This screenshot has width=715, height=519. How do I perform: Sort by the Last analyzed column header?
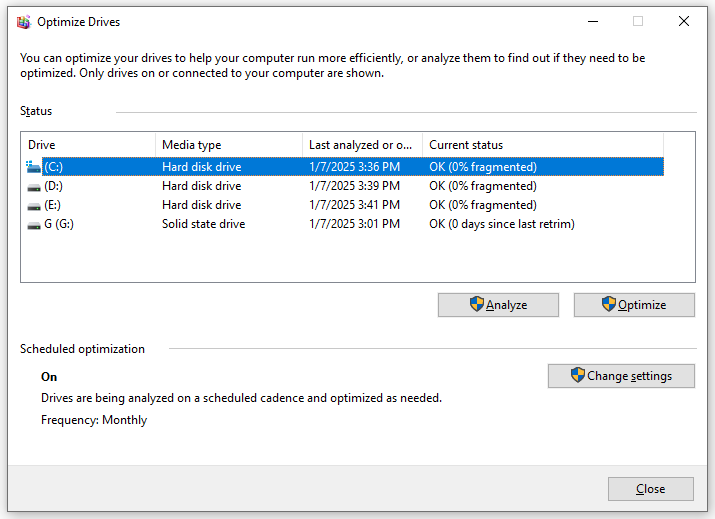[363, 145]
